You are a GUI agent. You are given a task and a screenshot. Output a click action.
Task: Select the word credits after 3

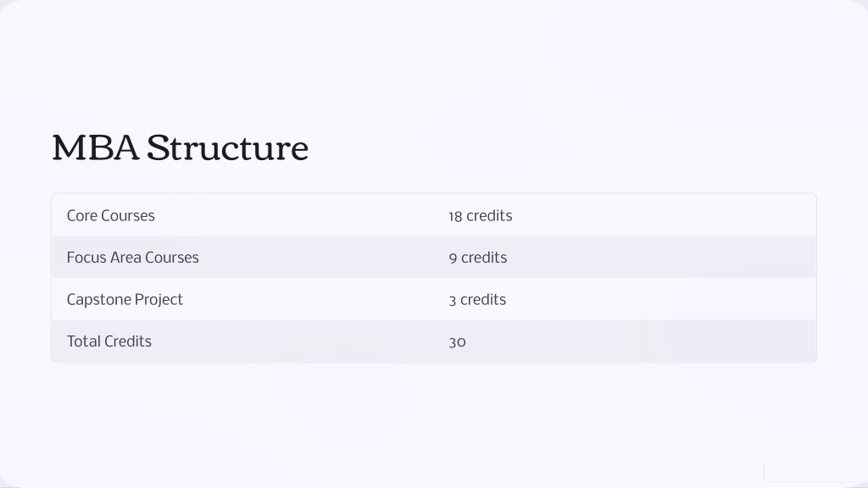[483, 300]
